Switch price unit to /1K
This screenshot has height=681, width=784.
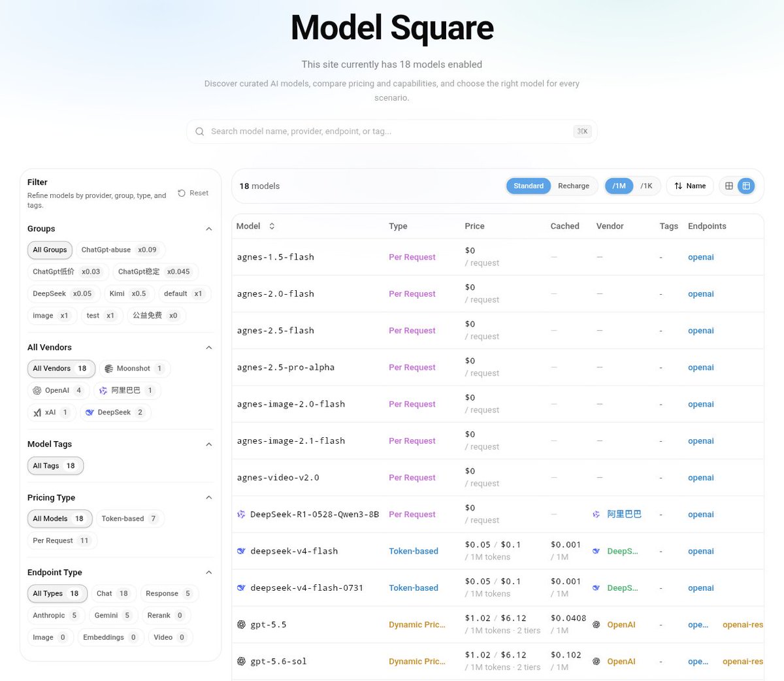pos(646,186)
